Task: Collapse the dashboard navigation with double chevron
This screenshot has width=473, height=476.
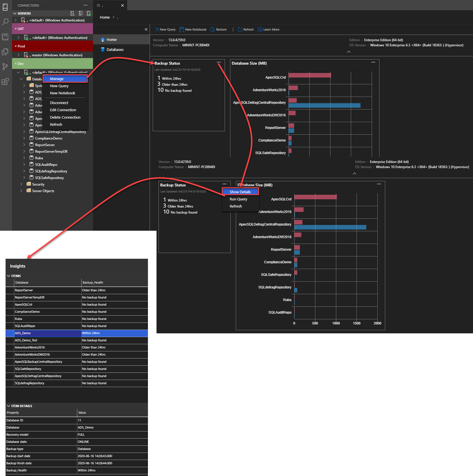Action: (x=146, y=29)
